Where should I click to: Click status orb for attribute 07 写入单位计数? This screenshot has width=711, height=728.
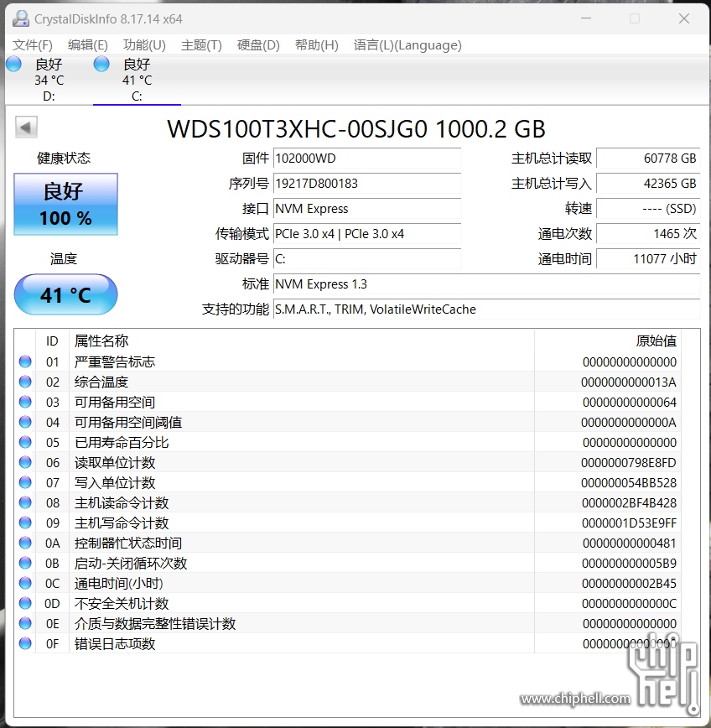pyautogui.click(x=25, y=482)
